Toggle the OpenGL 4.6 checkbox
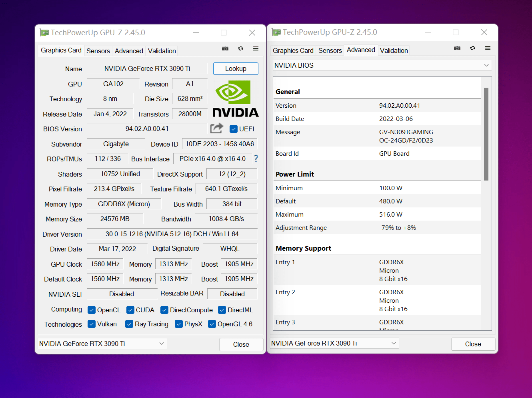 (212, 324)
